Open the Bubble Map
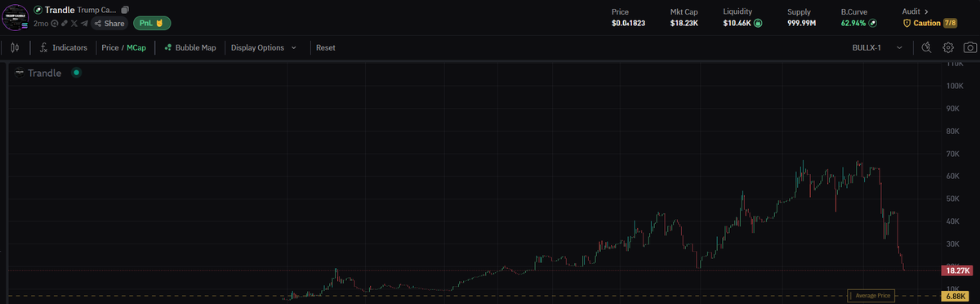The width and height of the screenshot is (980, 304). tap(190, 47)
